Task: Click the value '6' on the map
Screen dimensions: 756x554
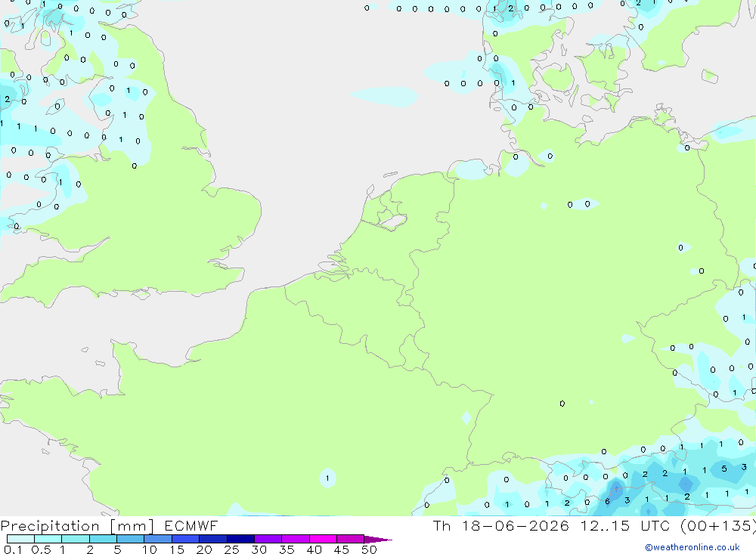Action: pyautogui.click(x=607, y=501)
